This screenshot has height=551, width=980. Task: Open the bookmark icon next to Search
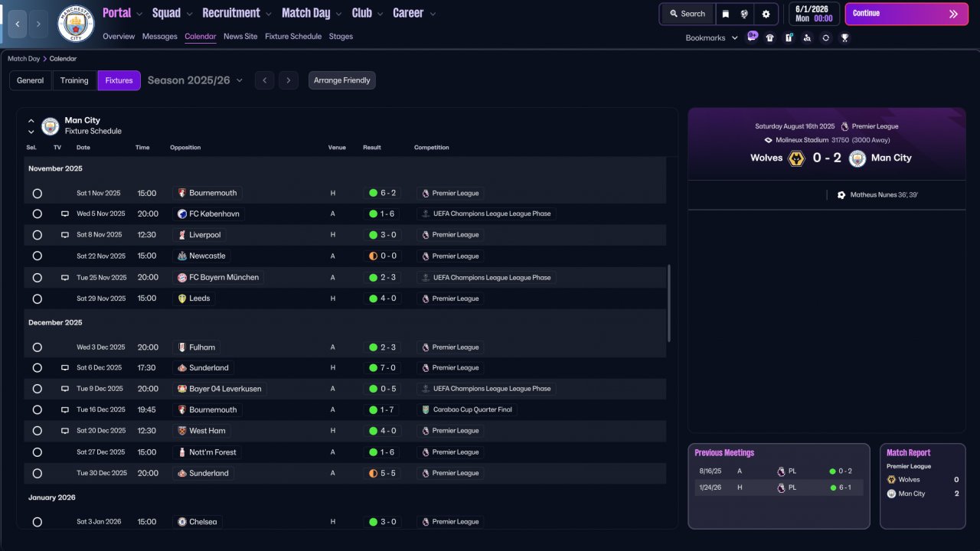(726, 14)
